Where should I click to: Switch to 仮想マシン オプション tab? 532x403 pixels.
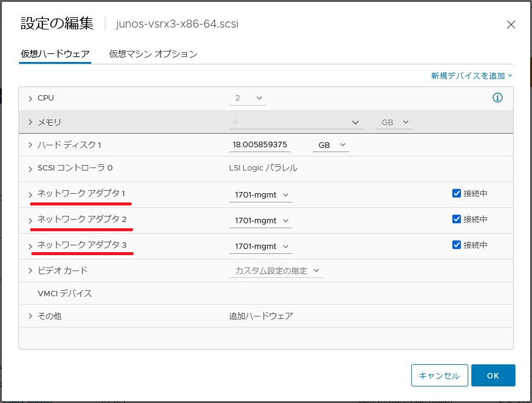pyautogui.click(x=153, y=54)
